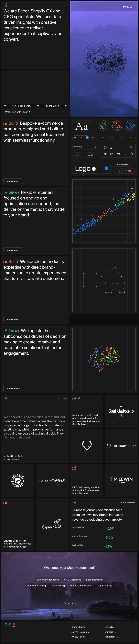Click the hanger icon
The image size is (139, 644).
point(125,154)
